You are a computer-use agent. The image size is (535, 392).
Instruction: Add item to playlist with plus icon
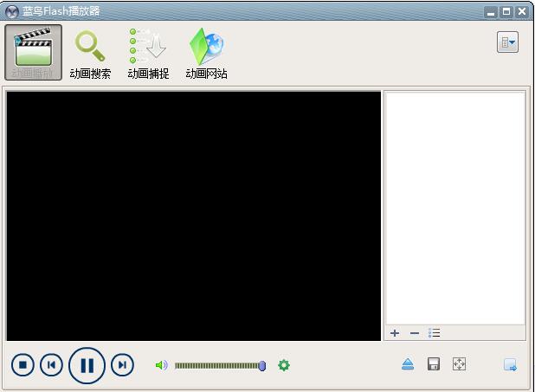click(395, 333)
